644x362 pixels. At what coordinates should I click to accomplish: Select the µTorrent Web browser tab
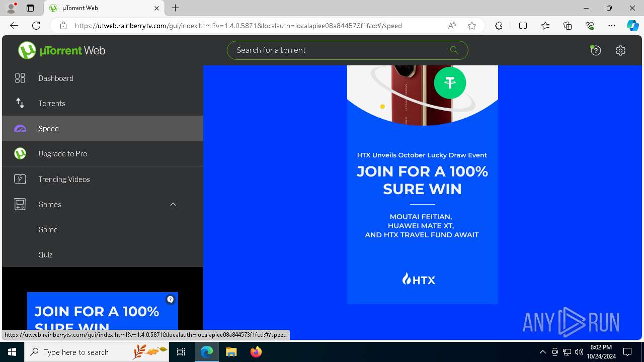point(104,9)
